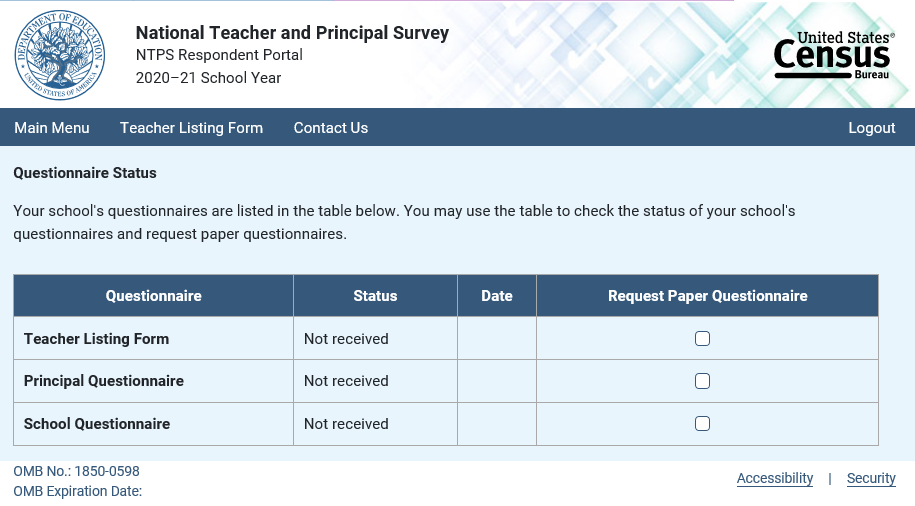Open the Contact Us page

click(x=331, y=128)
